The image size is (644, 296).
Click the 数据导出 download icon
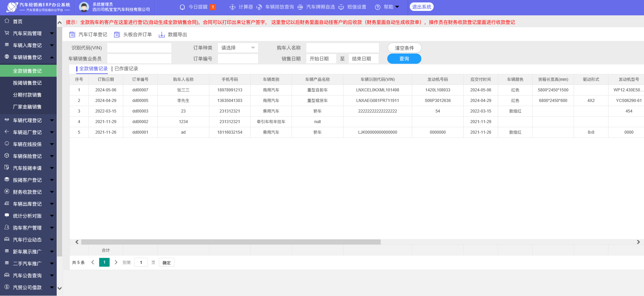162,34
